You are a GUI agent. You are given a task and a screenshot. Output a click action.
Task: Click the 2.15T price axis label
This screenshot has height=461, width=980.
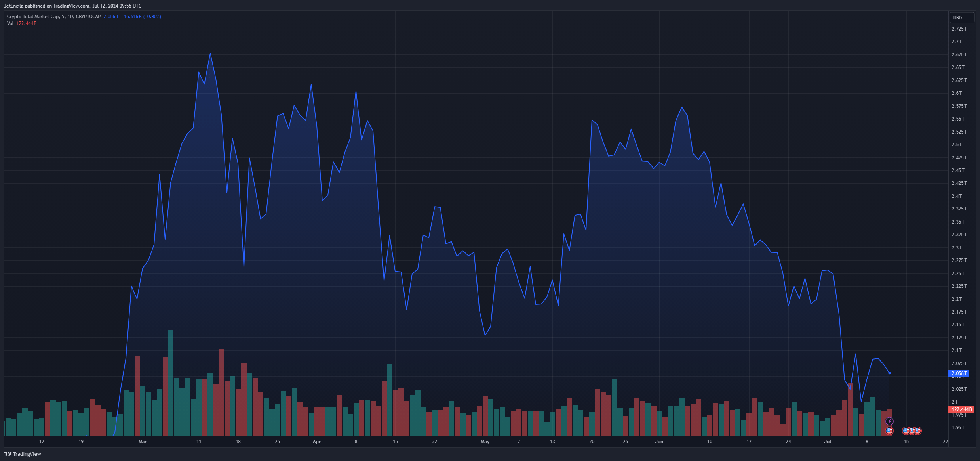[x=958, y=325]
